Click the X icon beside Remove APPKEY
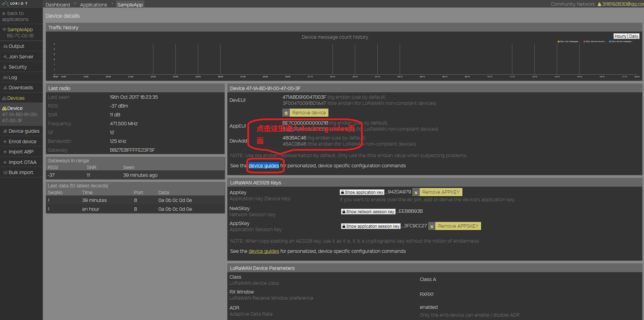Viewport: 644px width, 320px height. pyautogui.click(x=416, y=192)
